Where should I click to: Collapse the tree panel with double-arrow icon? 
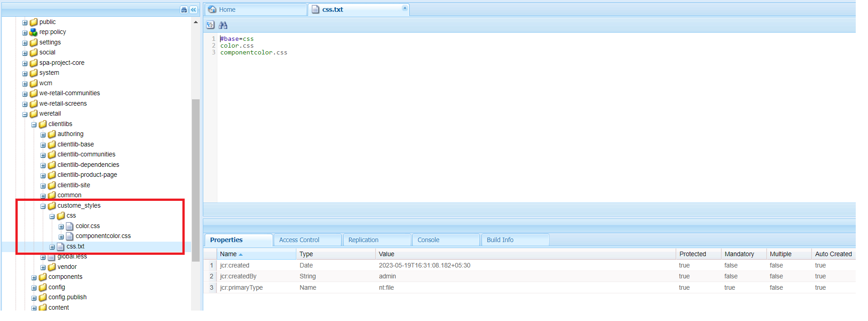coord(194,10)
